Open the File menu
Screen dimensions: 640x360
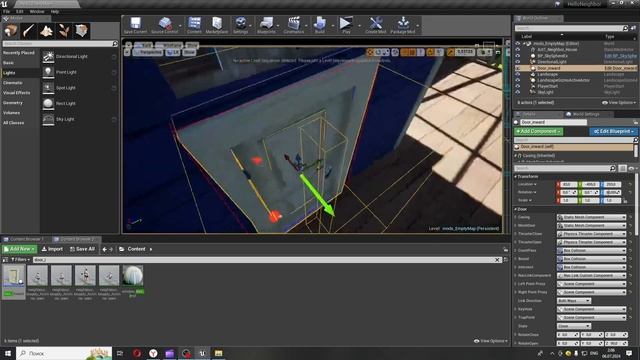[x=7, y=11]
